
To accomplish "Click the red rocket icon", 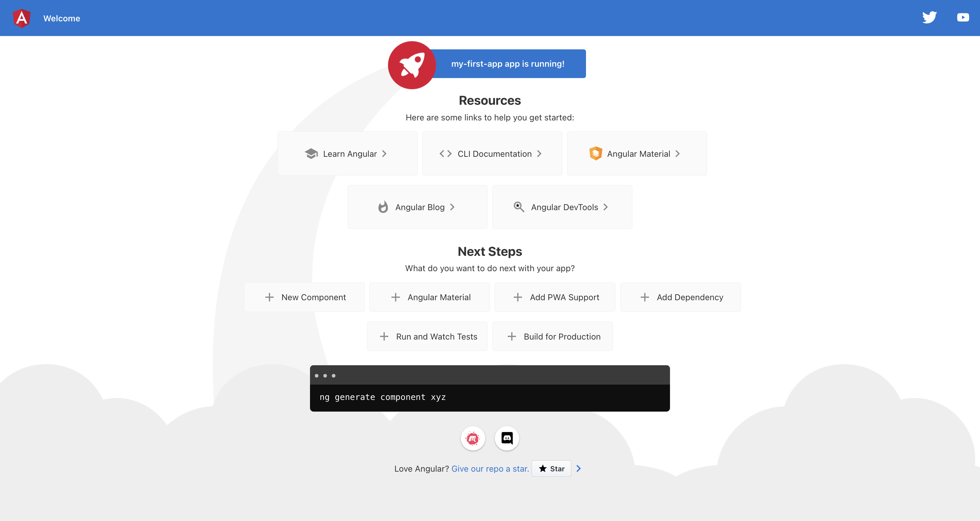I will (412, 65).
